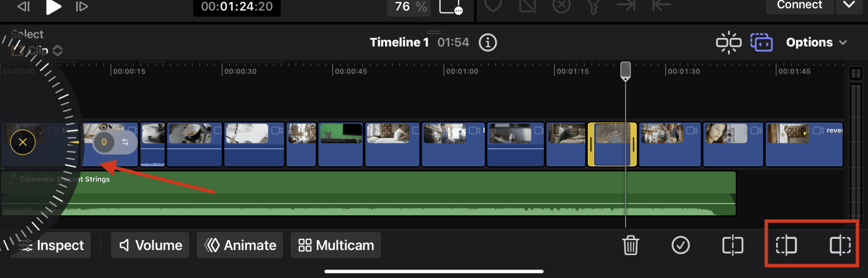Trim start to playhead icon
The image size is (868, 278).
click(786, 245)
